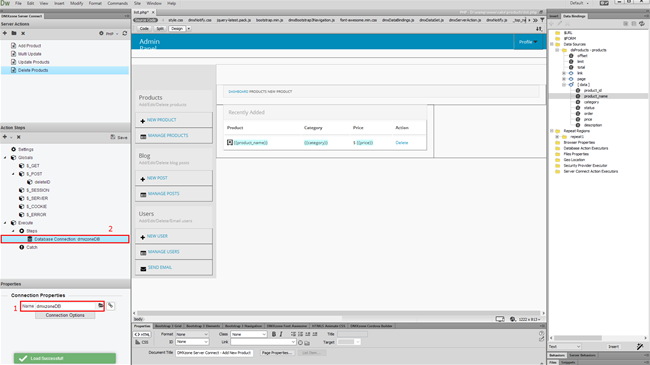Click the Connection Options button
Image resolution: width=650 pixels, height=365 pixels.
pos(65,315)
